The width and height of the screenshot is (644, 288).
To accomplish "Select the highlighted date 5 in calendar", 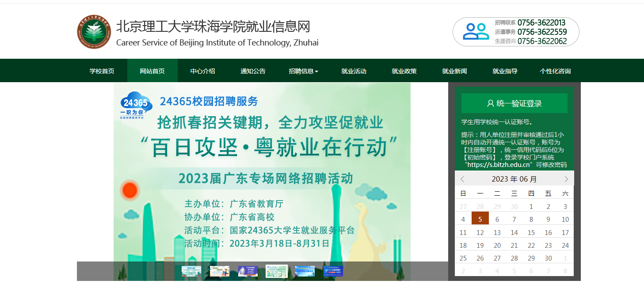I will 480,218.
